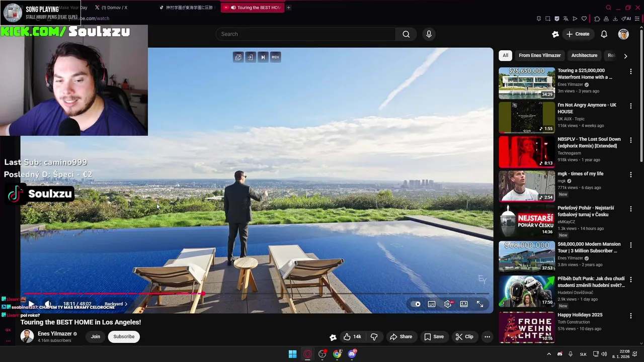The image size is (644, 362).
Task: Open options for Perleťový Pohár video
Action: click(x=630, y=209)
